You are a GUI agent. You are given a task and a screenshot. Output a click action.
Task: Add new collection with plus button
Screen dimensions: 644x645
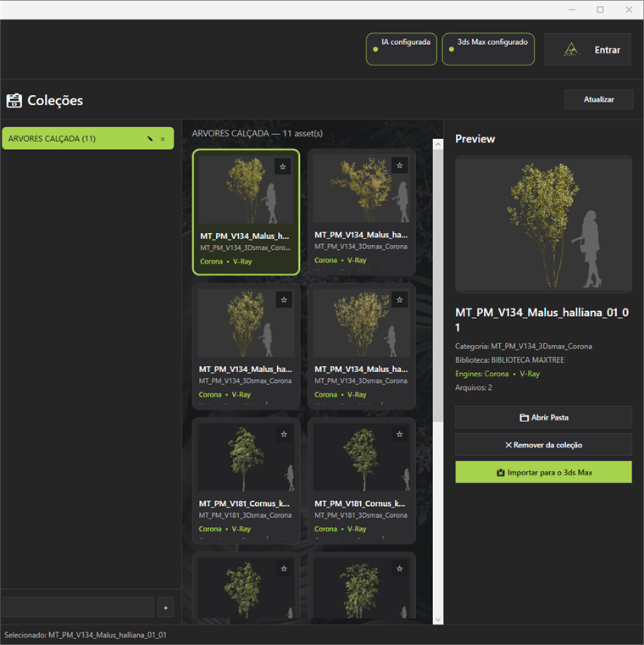click(x=166, y=608)
